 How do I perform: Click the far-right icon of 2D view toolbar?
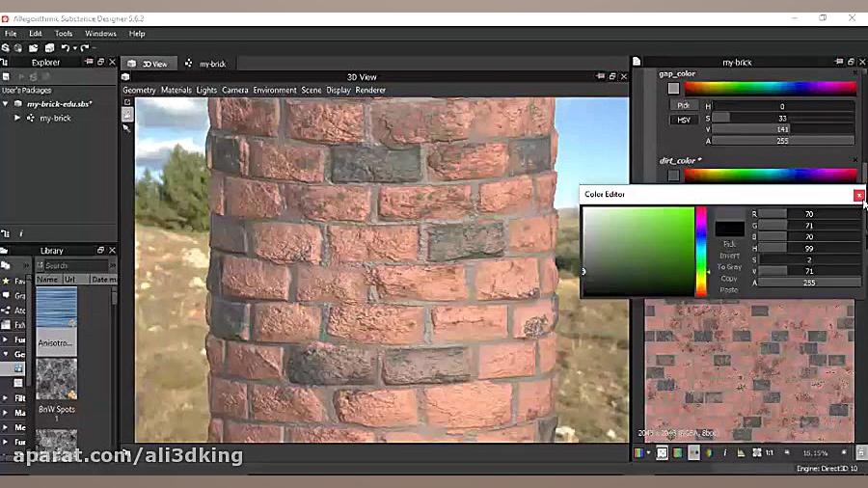click(861, 453)
